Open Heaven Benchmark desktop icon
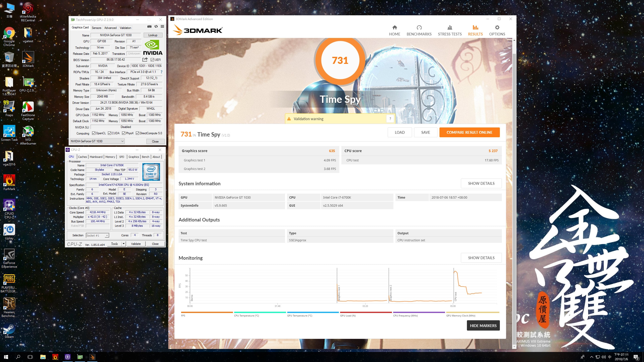Viewport: 644px width, 362px height. point(9,308)
